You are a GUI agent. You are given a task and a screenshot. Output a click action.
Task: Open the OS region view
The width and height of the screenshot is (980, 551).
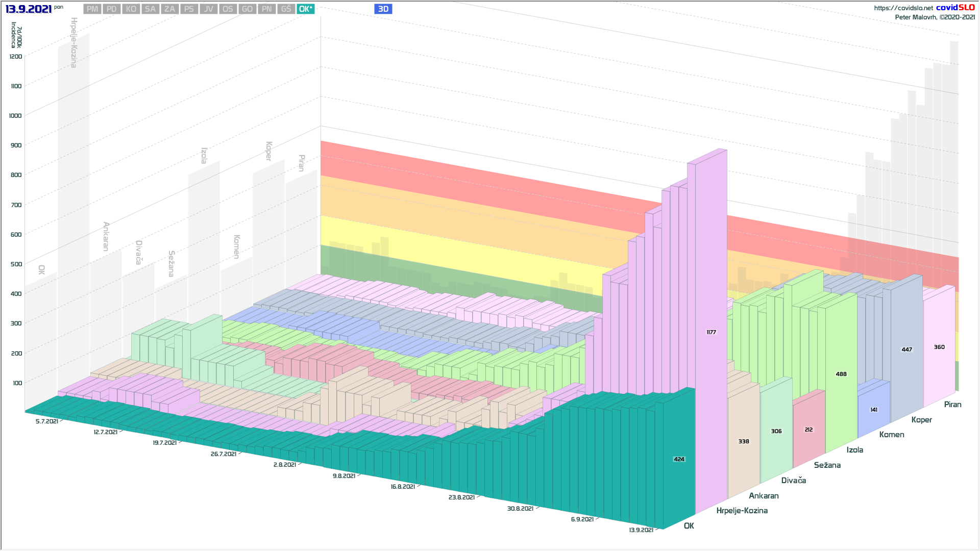tap(228, 9)
